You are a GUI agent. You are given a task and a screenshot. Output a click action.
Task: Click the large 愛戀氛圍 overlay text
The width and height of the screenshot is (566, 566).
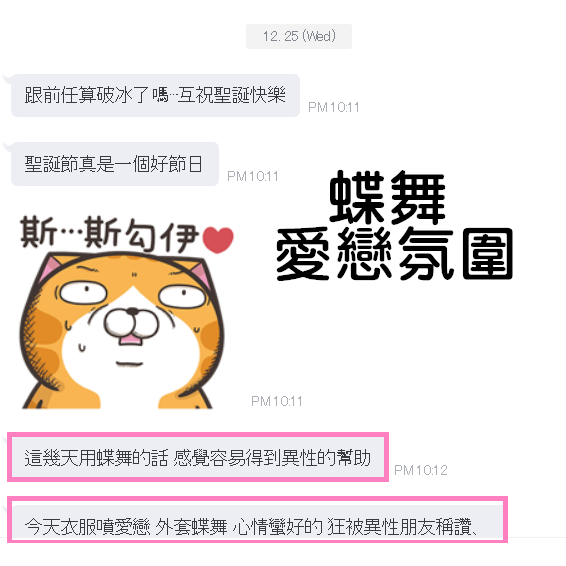point(394,254)
